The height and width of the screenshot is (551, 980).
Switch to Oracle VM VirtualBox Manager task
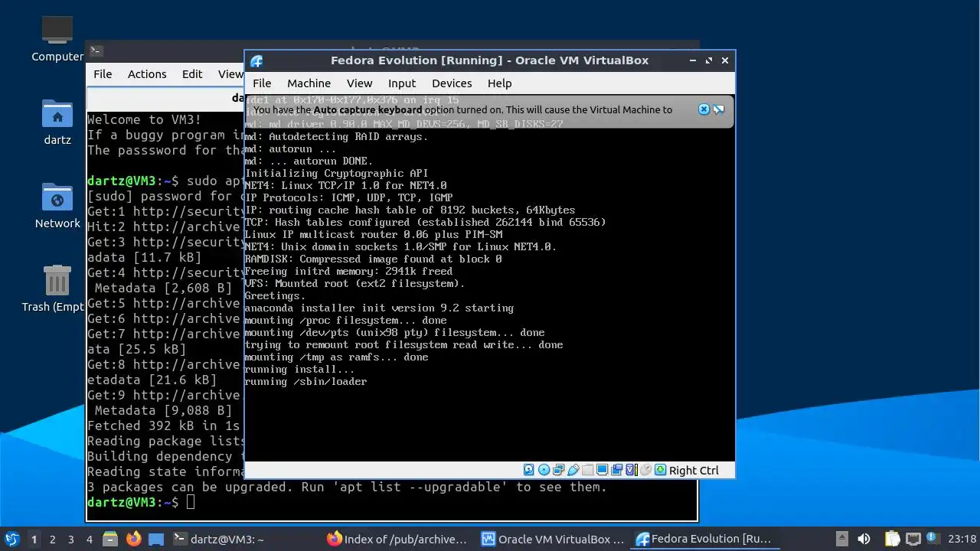[552, 539]
